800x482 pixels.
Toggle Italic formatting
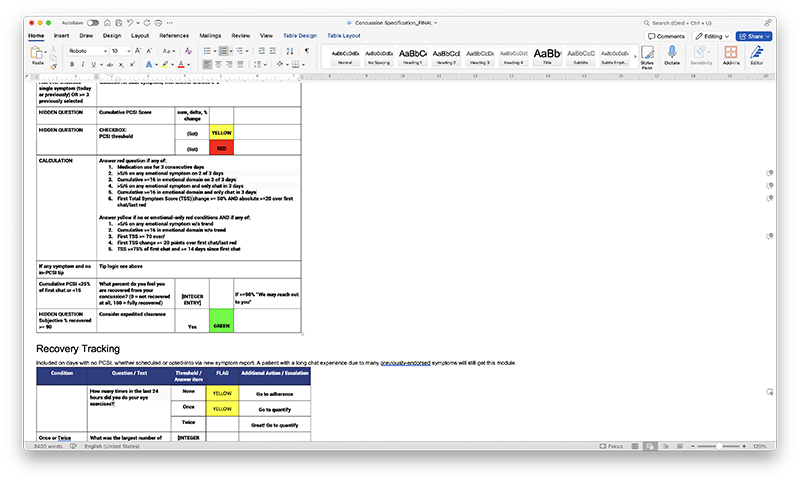[x=83, y=65]
